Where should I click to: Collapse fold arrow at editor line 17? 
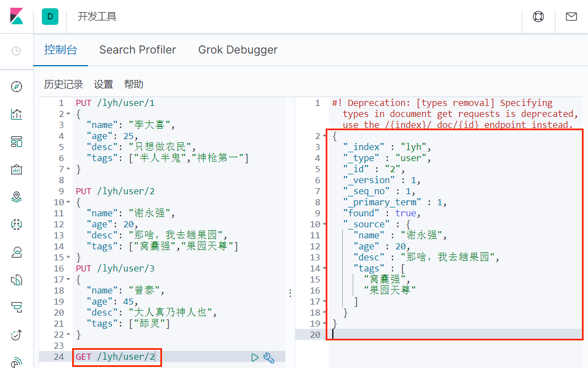point(68,279)
